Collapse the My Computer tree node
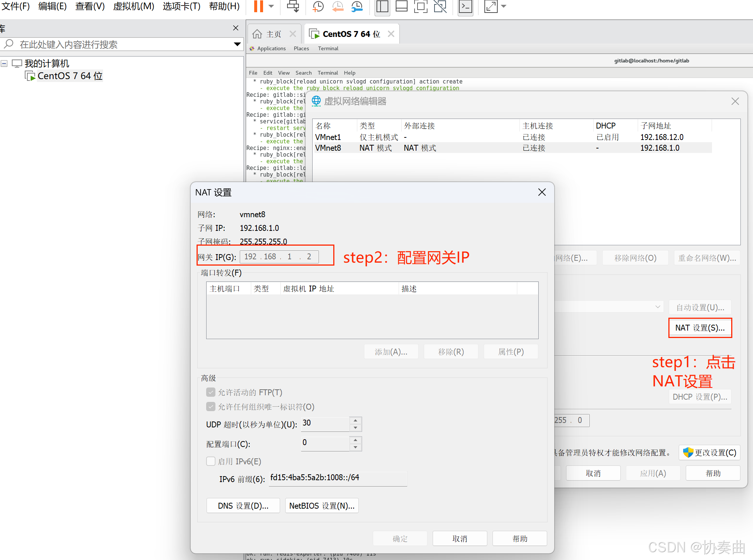753x560 pixels. pyautogui.click(x=4, y=64)
